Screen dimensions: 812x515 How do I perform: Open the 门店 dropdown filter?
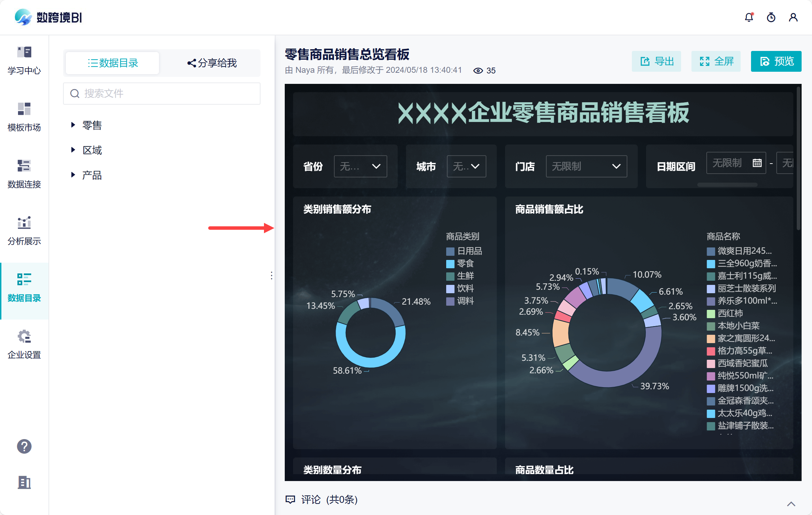tap(586, 166)
